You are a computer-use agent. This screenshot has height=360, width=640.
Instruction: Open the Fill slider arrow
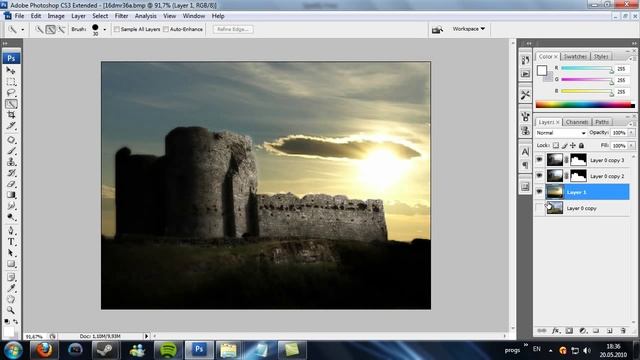coord(631,145)
